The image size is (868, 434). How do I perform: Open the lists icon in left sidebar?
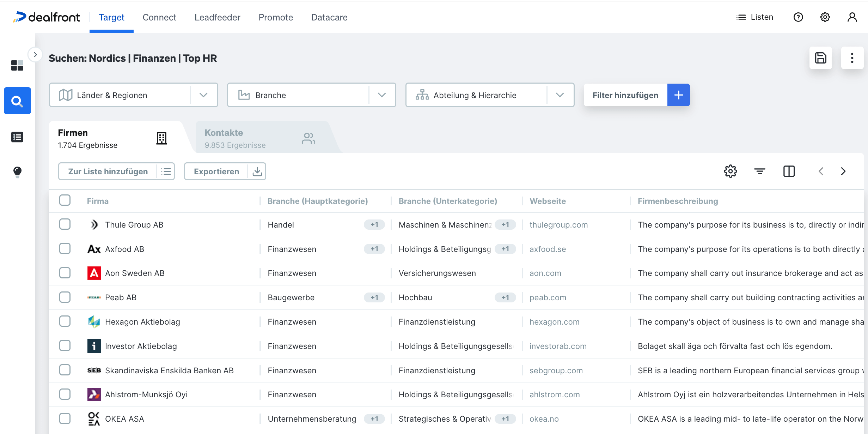[17, 137]
